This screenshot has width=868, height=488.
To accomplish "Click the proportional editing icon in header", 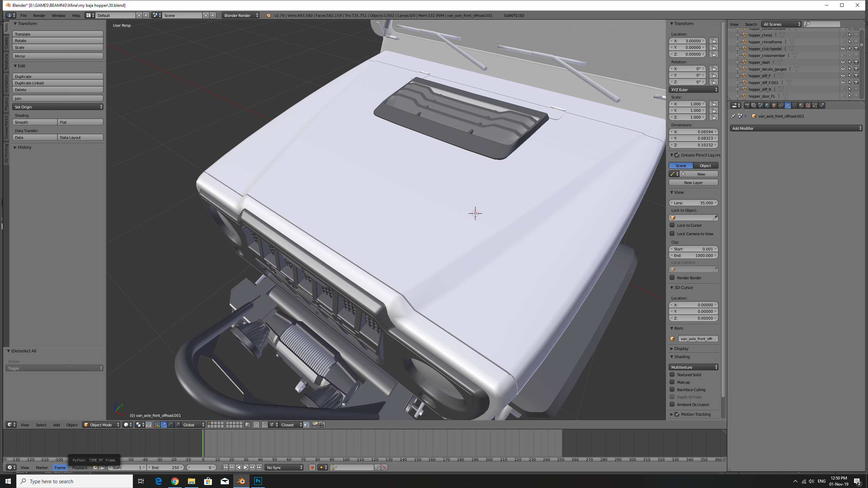I will [x=256, y=425].
